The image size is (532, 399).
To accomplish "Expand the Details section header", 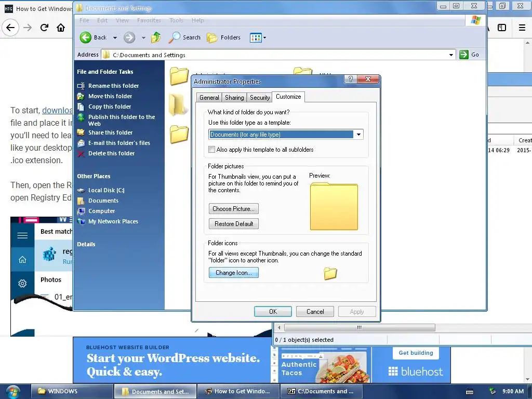I will (x=86, y=244).
